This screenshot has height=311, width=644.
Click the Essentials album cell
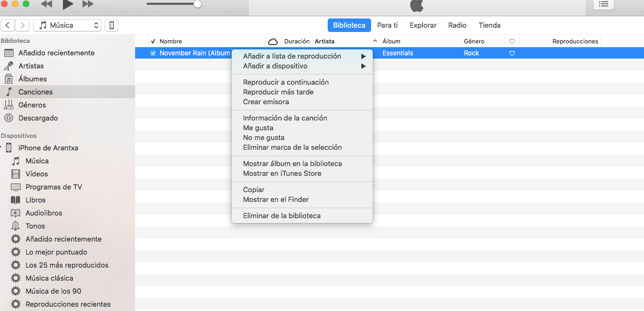398,53
